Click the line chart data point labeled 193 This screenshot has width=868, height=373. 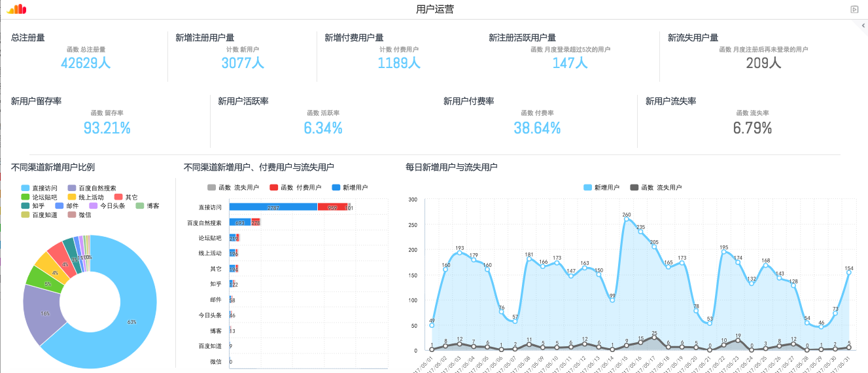(x=459, y=253)
